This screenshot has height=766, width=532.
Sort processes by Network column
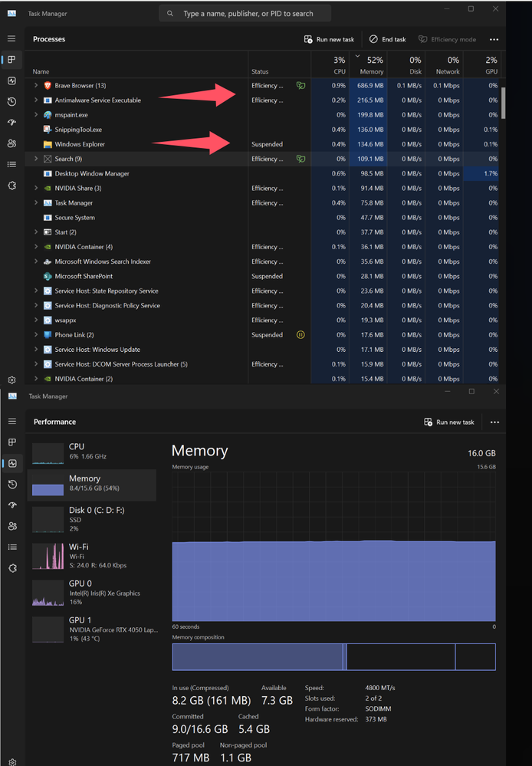[x=444, y=65]
